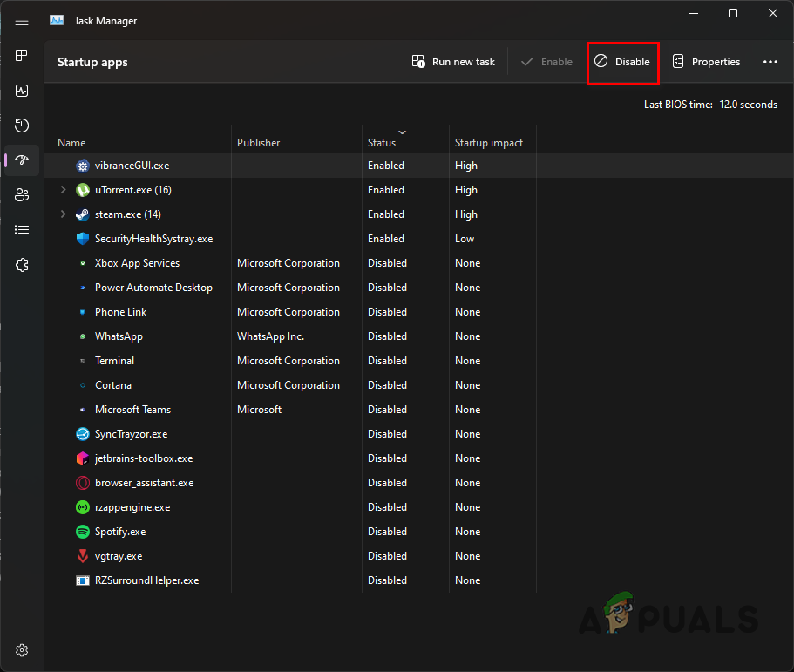Click the WhatsApp app icon
This screenshot has width=794, height=672.
click(82, 336)
